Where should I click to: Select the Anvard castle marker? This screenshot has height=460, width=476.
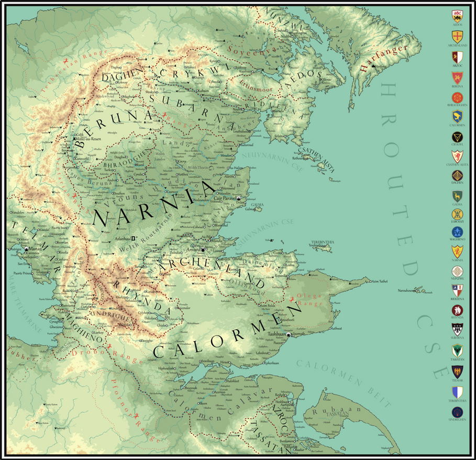click(203, 250)
